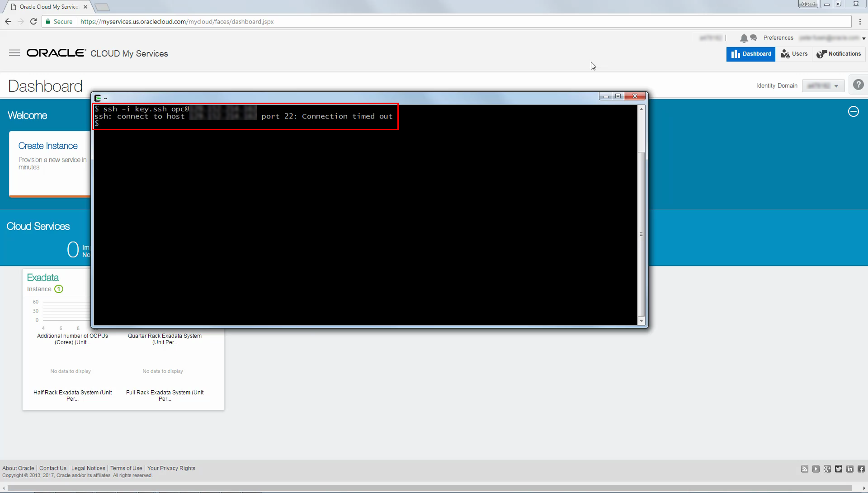Click the chat bubbles icon
The width and height of the screenshot is (868, 493).
point(754,38)
